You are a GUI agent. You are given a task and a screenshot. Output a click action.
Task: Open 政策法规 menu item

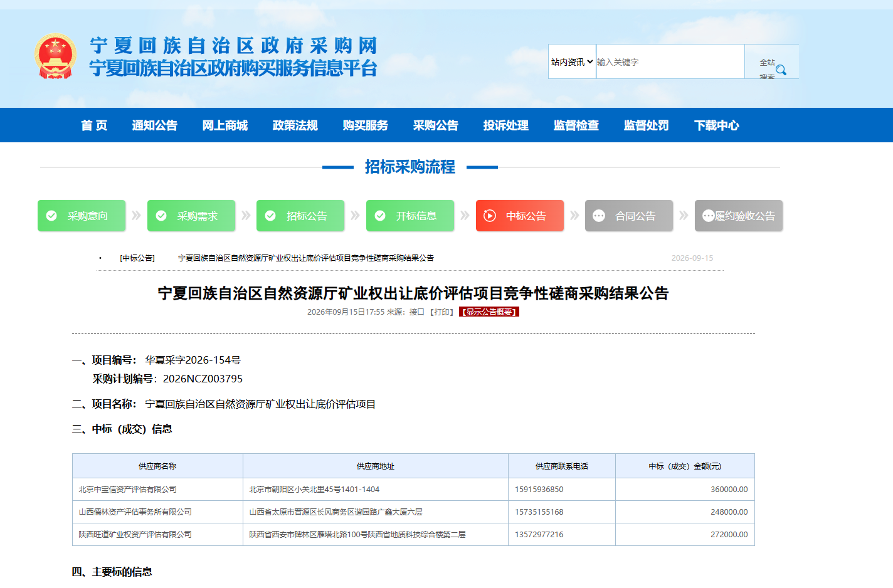(x=295, y=125)
